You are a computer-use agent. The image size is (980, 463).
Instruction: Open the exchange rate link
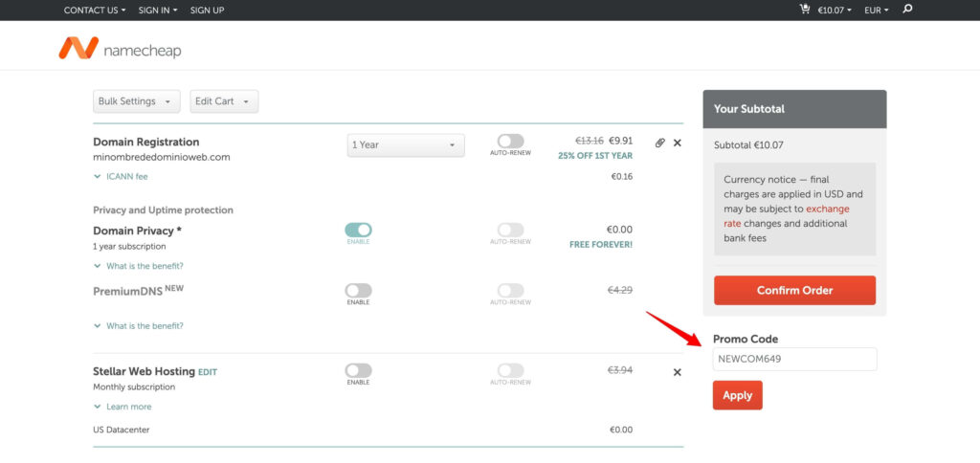point(827,209)
